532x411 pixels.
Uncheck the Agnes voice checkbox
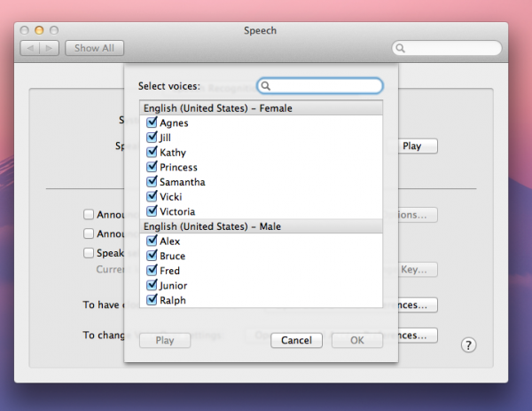point(152,123)
